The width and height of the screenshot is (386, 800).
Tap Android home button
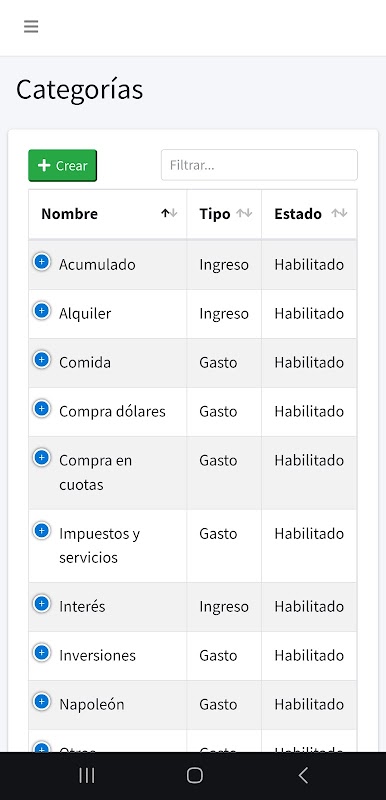pos(194,776)
